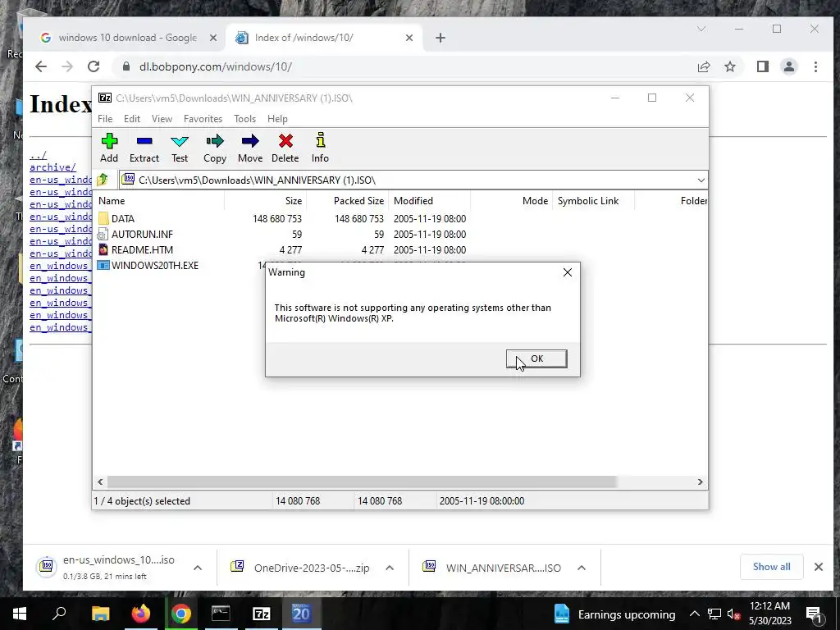
Task: Open the Chrome profile icon
Action: (x=789, y=66)
